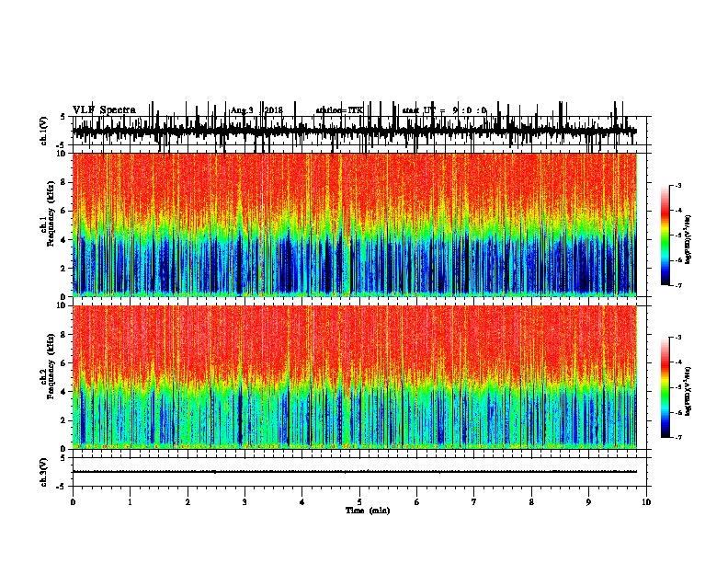Viewport: 728px width, 563px height.
Task: Click time axis tick label "3"
Action: click(x=245, y=502)
